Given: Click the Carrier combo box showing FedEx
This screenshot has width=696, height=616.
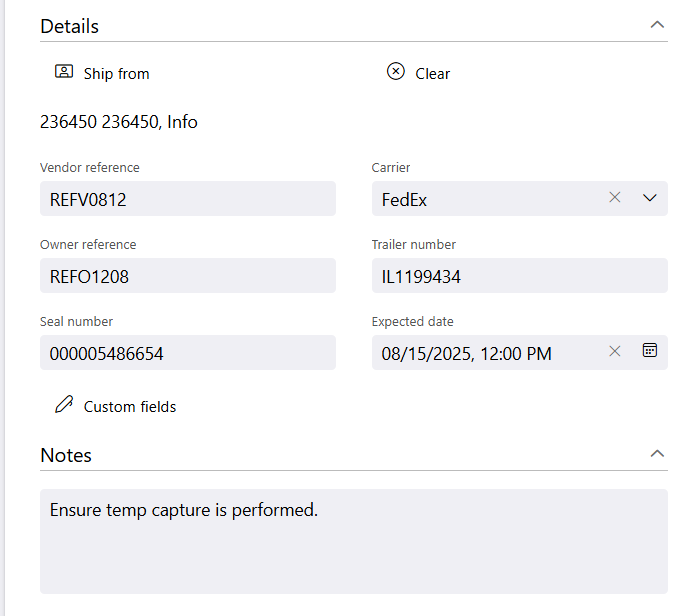Looking at the screenshot, I should click(488, 198).
